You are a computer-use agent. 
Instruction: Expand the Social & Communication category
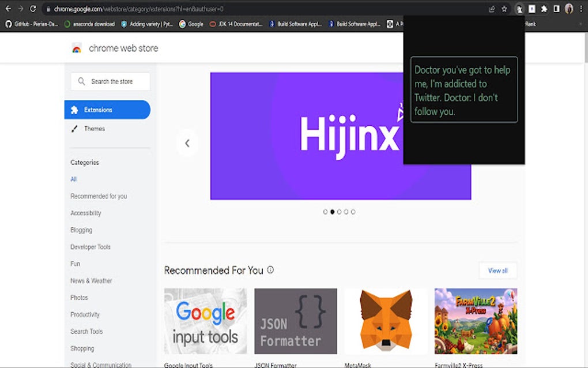[x=101, y=365]
